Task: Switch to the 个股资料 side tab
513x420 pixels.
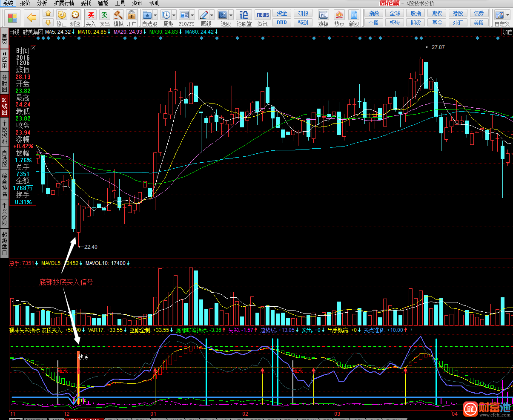Action: pyautogui.click(x=4, y=132)
